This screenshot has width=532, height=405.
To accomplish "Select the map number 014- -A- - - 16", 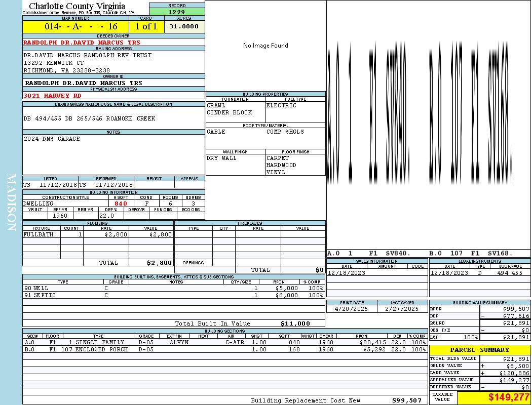I will [x=81, y=26].
